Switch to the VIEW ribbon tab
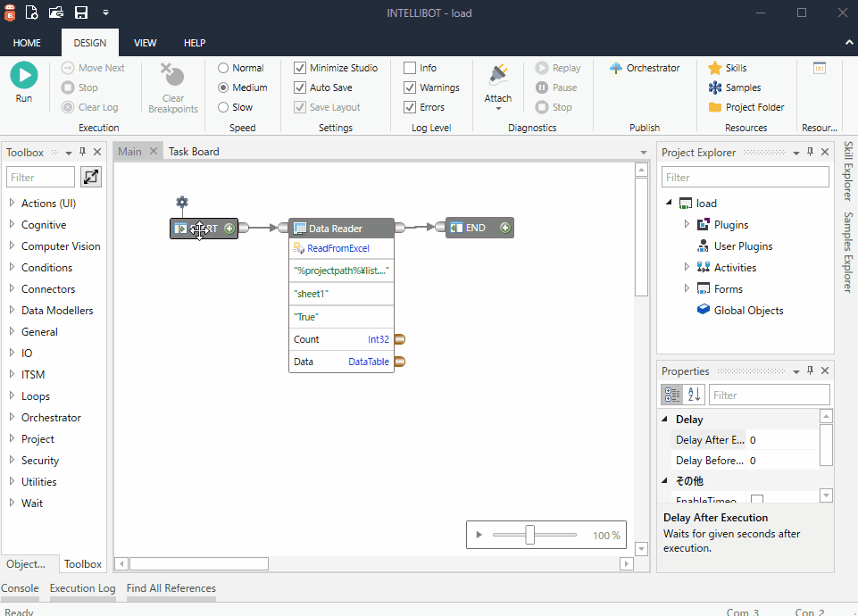 (145, 43)
